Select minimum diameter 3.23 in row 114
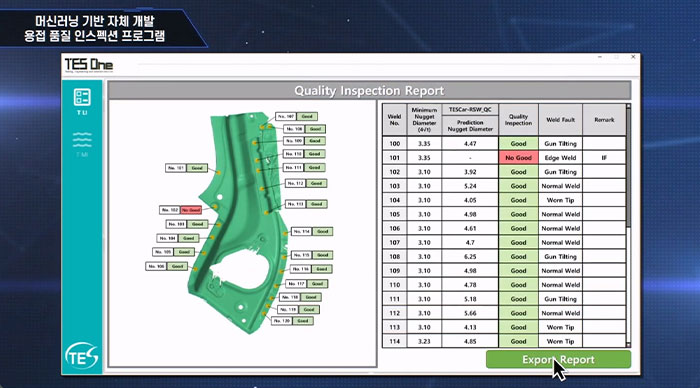The image size is (700, 388). click(424, 341)
